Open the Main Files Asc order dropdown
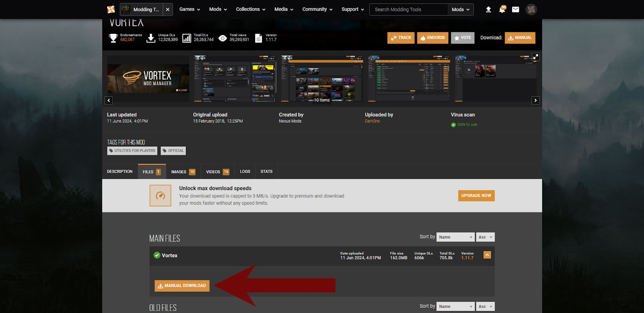The height and width of the screenshot is (313, 644). click(485, 237)
